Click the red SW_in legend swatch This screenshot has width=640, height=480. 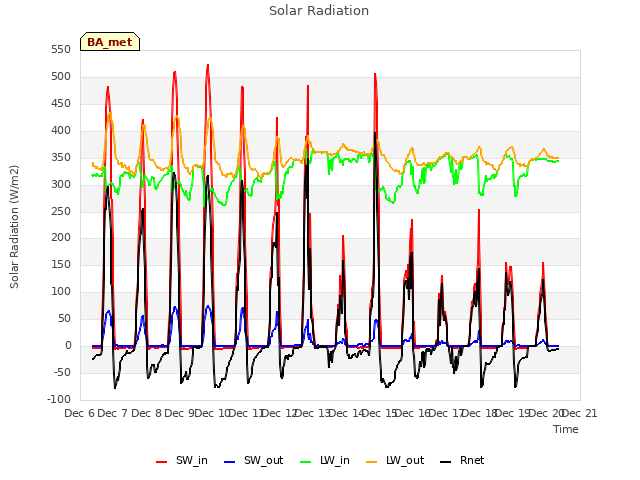pyautogui.click(x=162, y=462)
